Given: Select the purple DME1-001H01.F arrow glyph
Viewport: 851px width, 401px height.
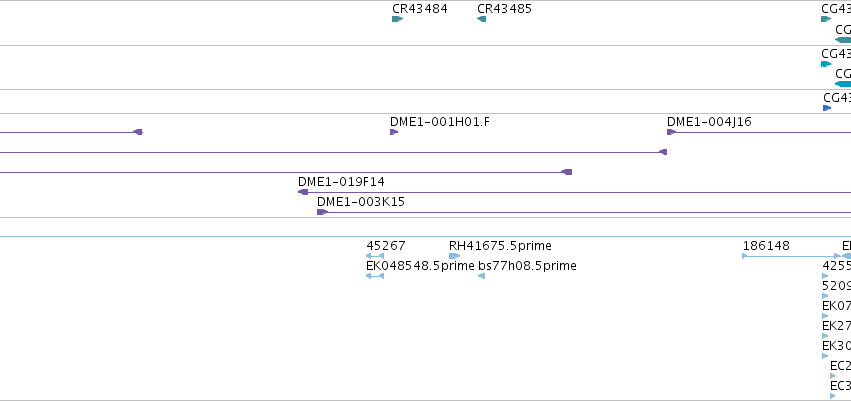Looking at the screenshot, I should click(x=394, y=132).
